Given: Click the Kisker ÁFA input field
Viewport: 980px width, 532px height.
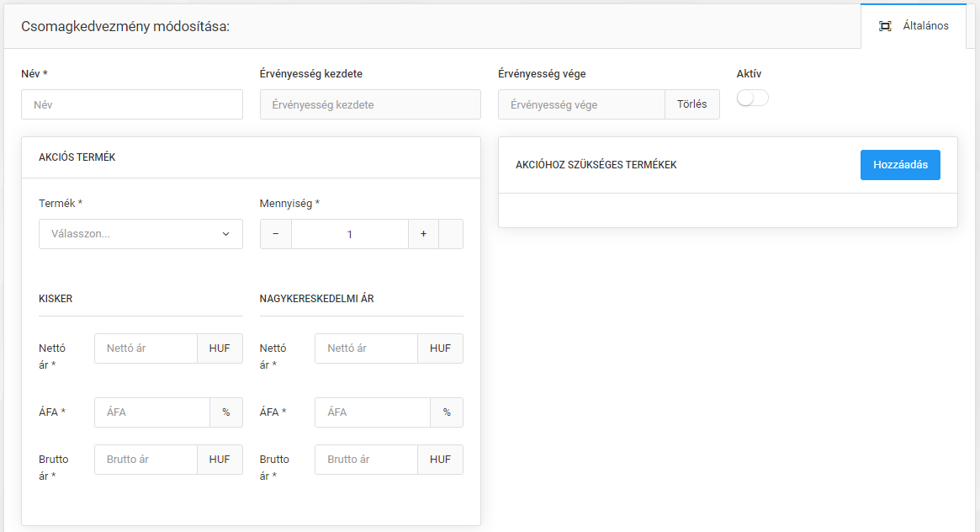Looking at the screenshot, I should (x=151, y=412).
